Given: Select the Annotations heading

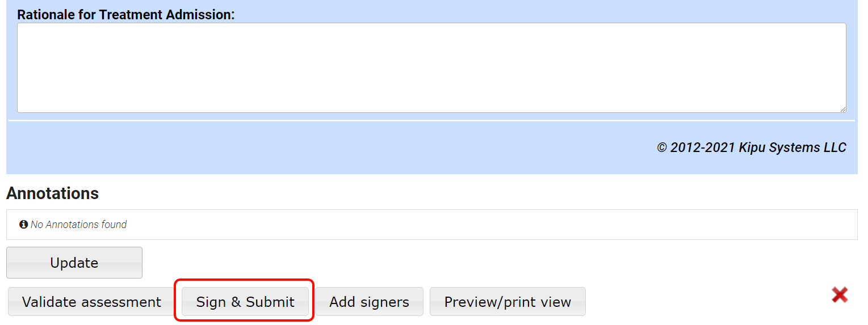Looking at the screenshot, I should [x=52, y=193].
